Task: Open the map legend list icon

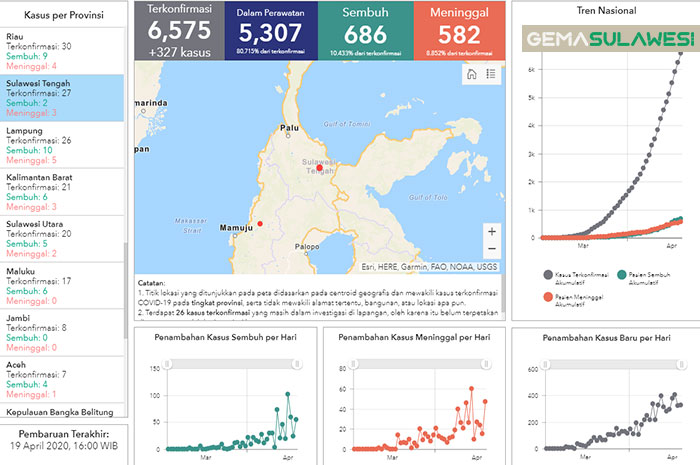Action: click(x=491, y=74)
